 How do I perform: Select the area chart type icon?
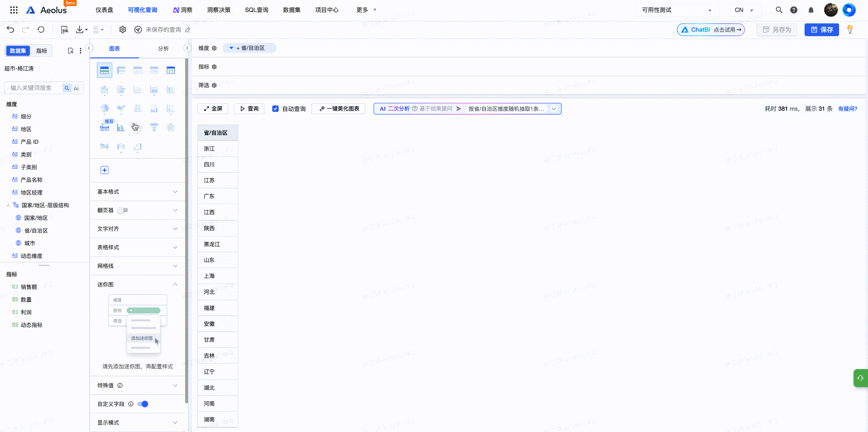pyautogui.click(x=154, y=89)
